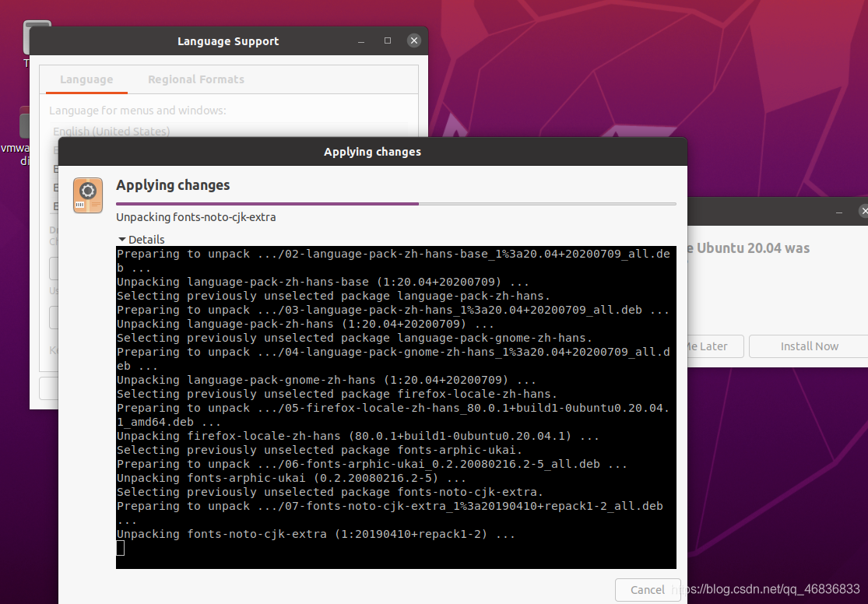This screenshot has height=604, width=868.
Task: Click 'Language for menus and windows' label
Action: (x=137, y=111)
